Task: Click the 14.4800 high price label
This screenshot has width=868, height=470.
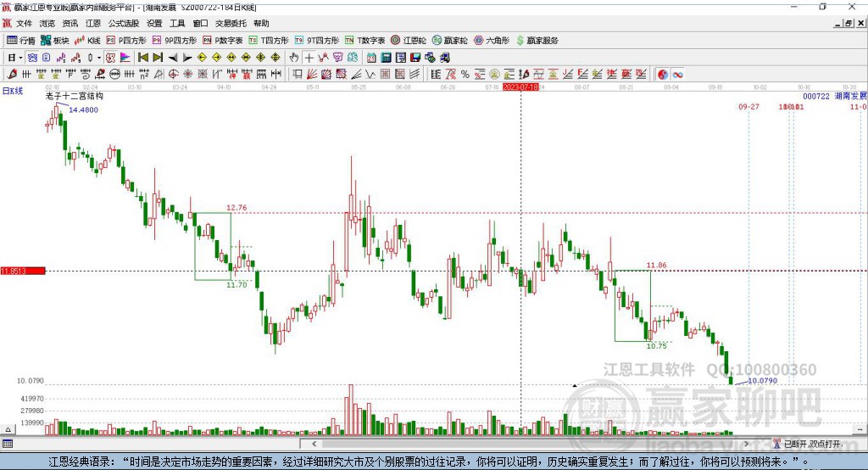Action: click(x=83, y=109)
